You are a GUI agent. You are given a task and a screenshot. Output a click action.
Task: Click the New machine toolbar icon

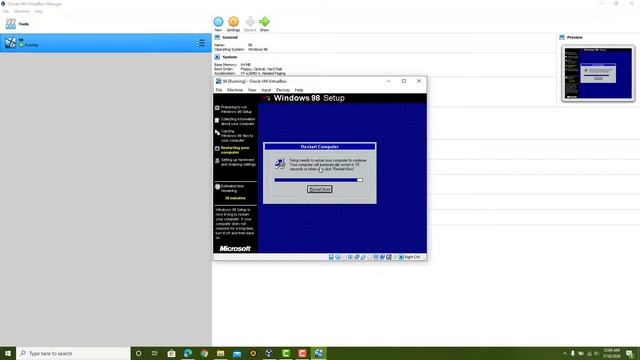(218, 22)
